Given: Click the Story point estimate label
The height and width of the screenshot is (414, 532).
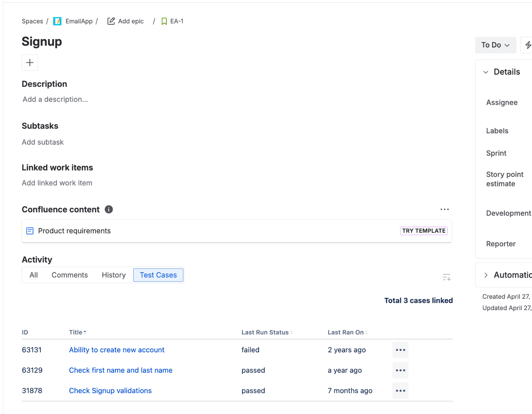Looking at the screenshot, I should (x=505, y=179).
